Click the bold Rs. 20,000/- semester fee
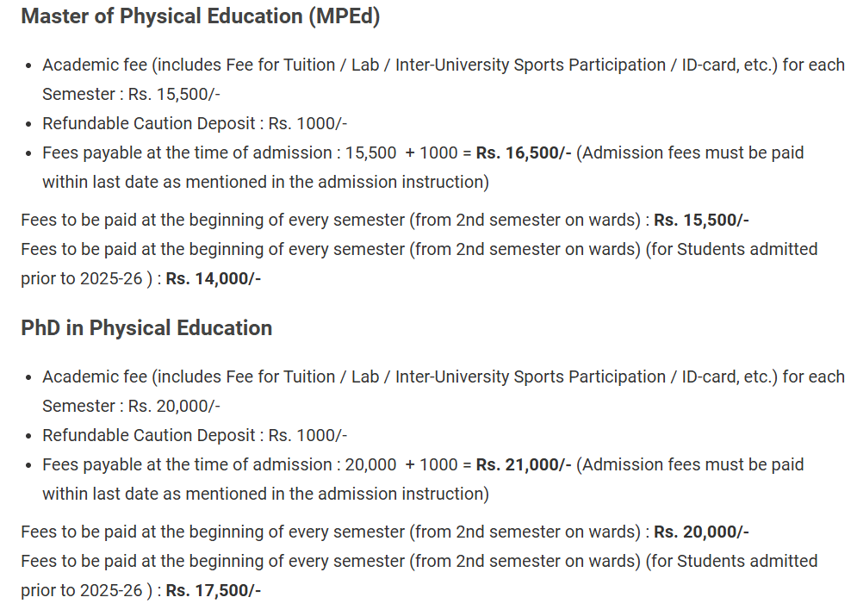The image size is (857, 616). pos(701,532)
